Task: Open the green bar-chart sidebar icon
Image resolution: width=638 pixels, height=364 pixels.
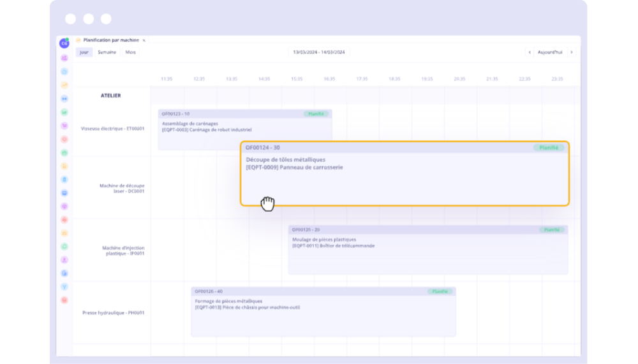Action: [64, 112]
